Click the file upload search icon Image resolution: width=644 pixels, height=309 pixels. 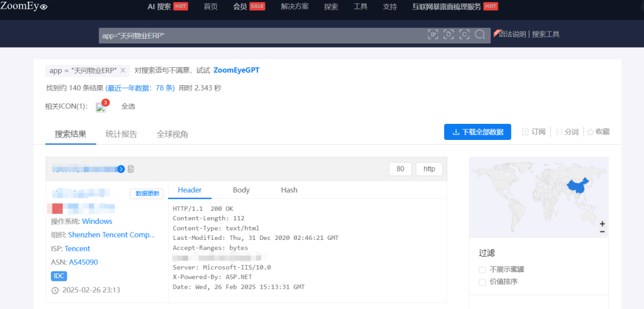448,35
